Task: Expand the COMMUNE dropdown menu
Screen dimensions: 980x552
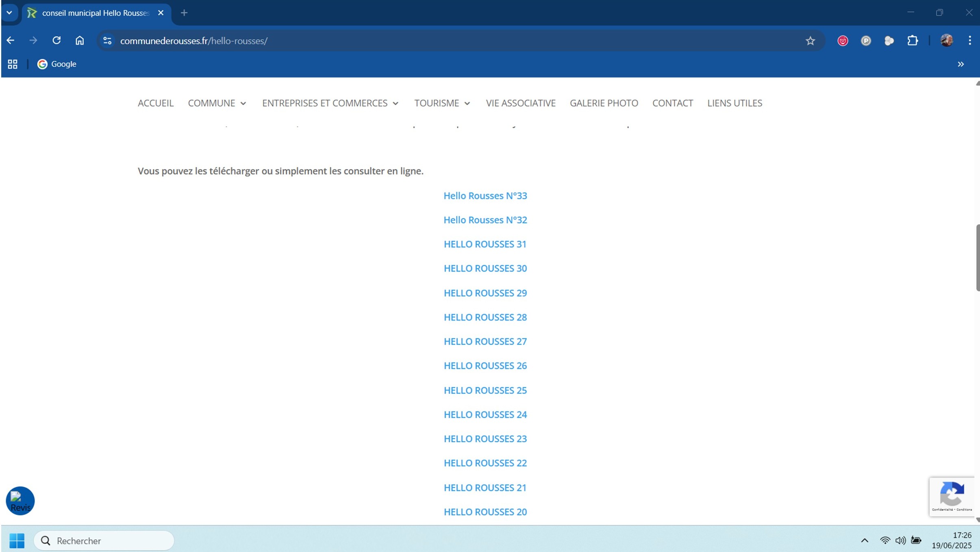Action: [217, 103]
